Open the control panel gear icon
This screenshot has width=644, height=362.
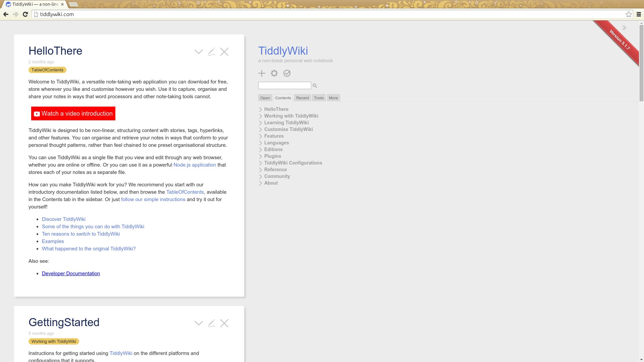274,73
